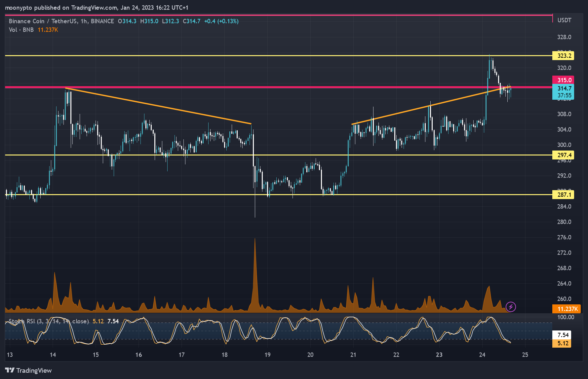Select the 315.0 pink price label
588x379 pixels.
563,80
